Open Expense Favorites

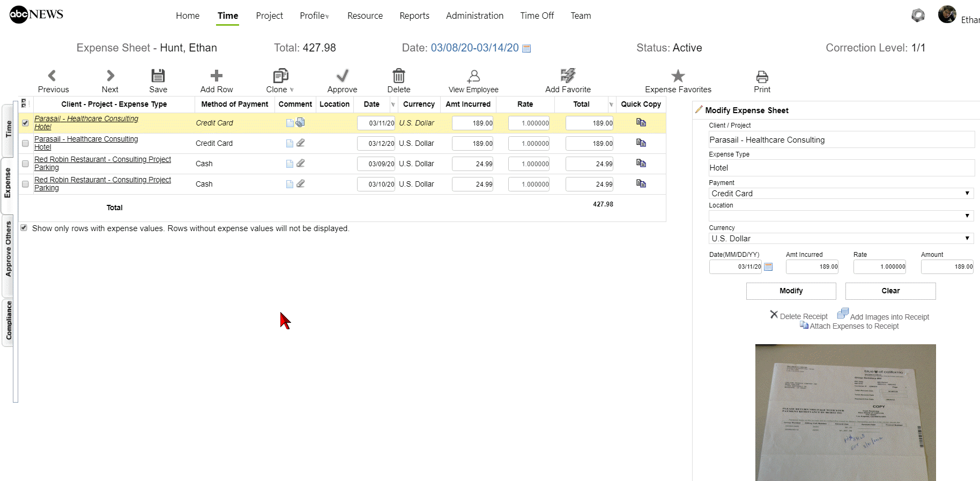click(x=678, y=81)
